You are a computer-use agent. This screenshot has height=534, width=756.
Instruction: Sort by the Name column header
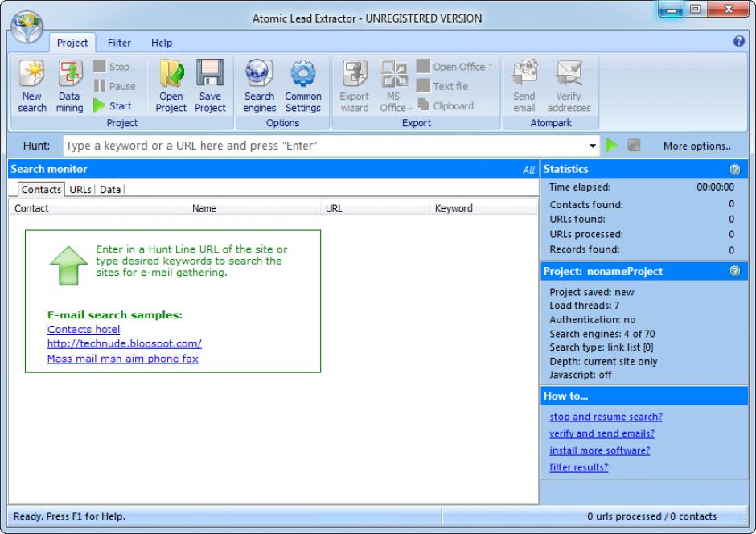(253, 208)
